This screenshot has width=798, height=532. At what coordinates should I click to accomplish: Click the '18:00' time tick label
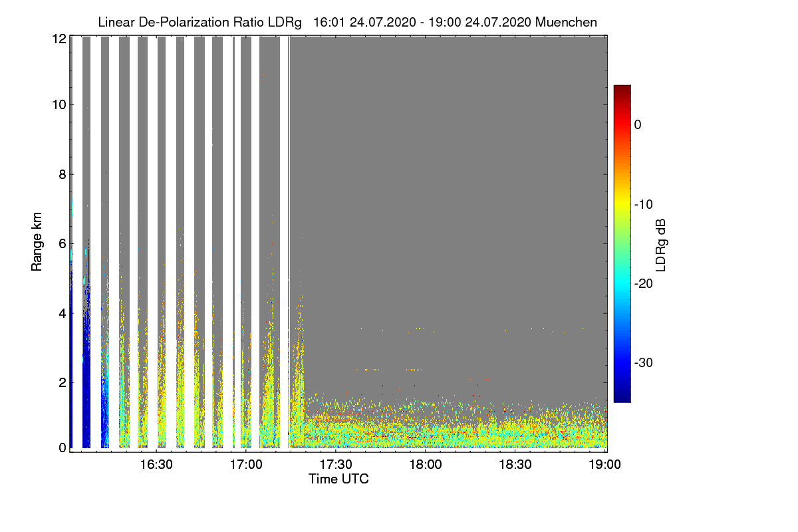coord(426,464)
